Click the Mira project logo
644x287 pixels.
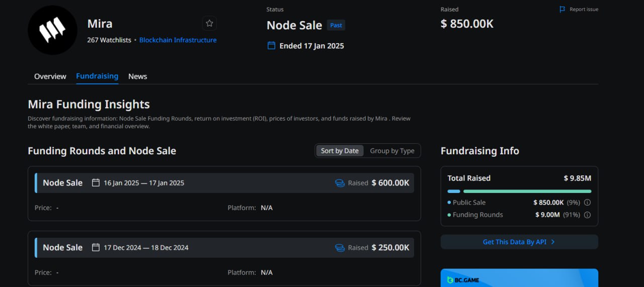53,30
